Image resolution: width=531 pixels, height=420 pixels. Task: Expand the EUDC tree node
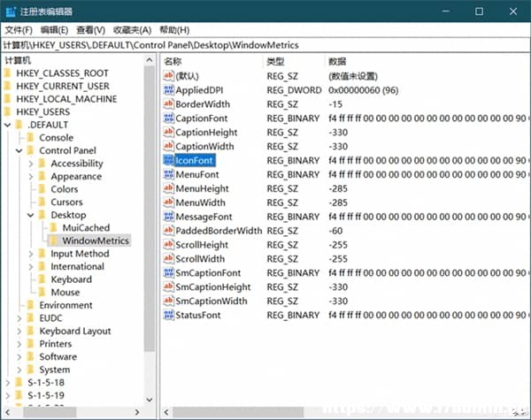(19, 318)
